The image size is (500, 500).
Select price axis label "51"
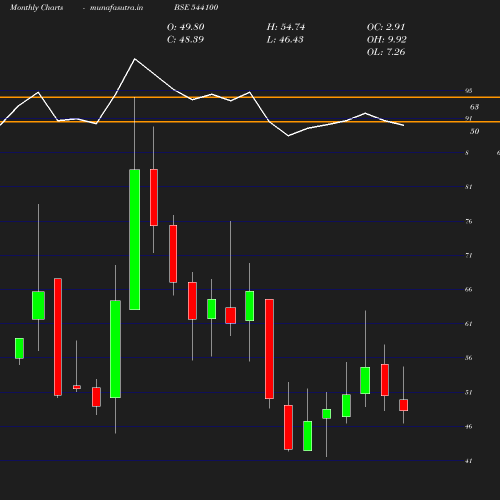469,393
